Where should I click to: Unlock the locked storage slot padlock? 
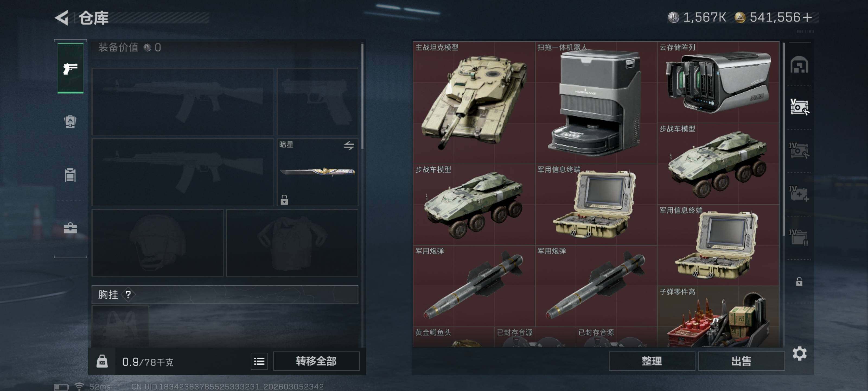tap(799, 281)
